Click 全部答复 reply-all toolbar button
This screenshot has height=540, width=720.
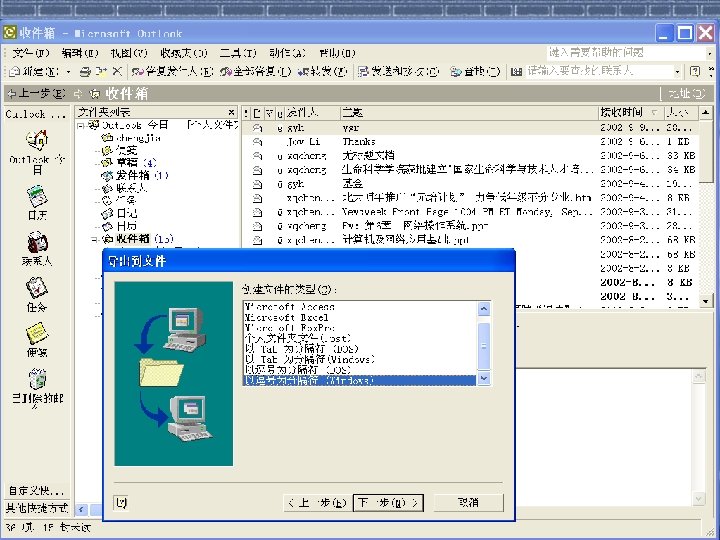coord(255,72)
